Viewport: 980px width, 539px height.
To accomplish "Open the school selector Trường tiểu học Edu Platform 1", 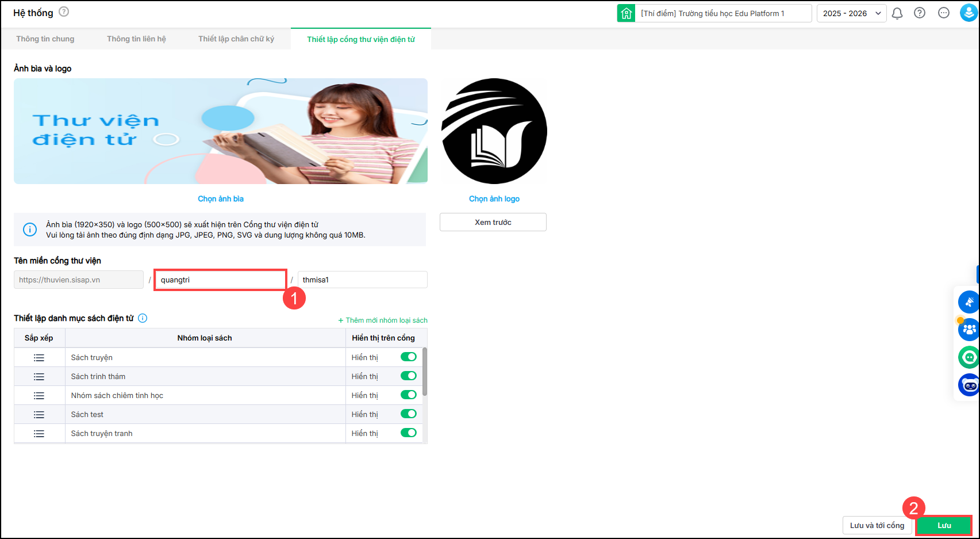I will click(722, 13).
